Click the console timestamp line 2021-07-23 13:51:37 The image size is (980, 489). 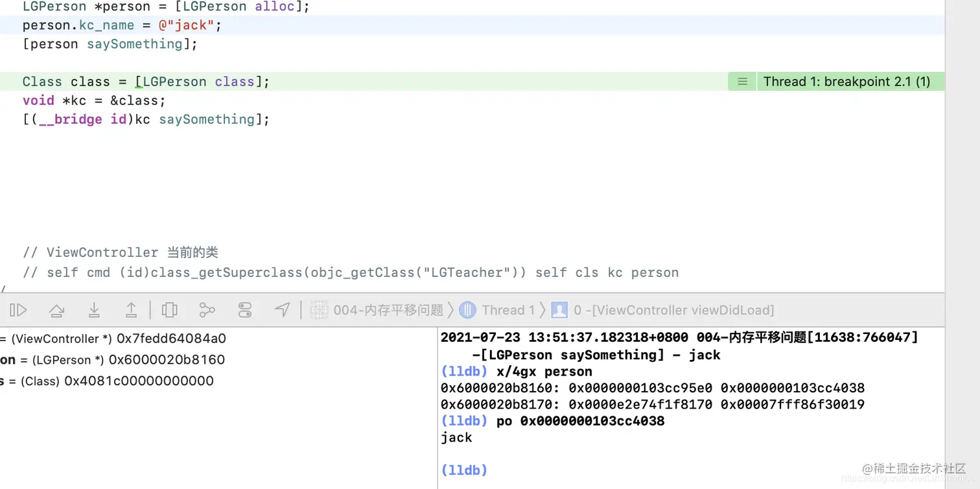coord(679,337)
